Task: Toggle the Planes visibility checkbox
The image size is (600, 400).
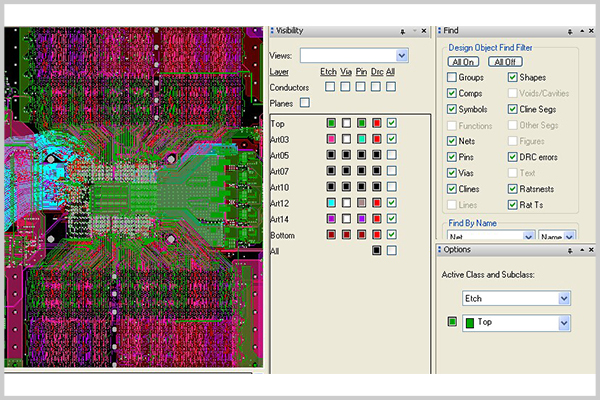Action: click(x=305, y=102)
